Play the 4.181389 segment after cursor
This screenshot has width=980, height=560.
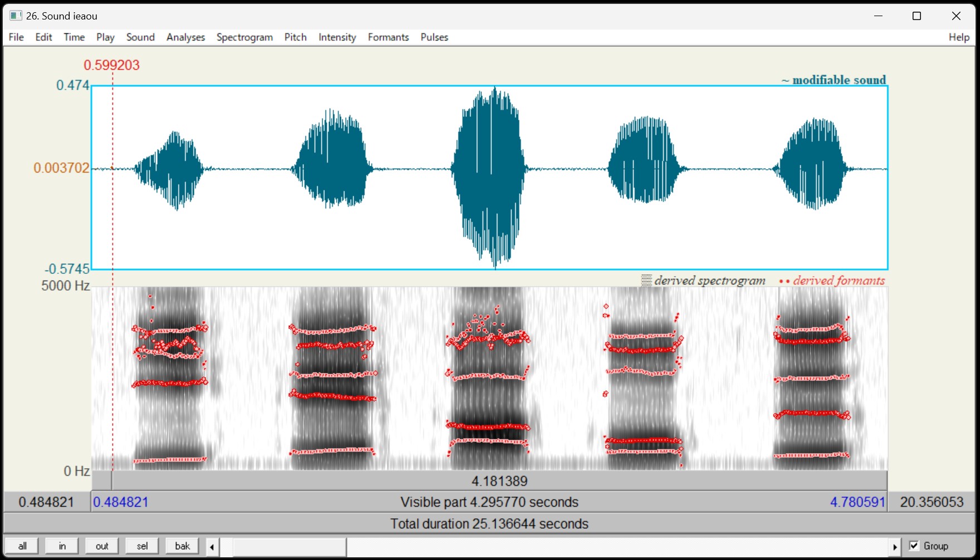[499, 481]
